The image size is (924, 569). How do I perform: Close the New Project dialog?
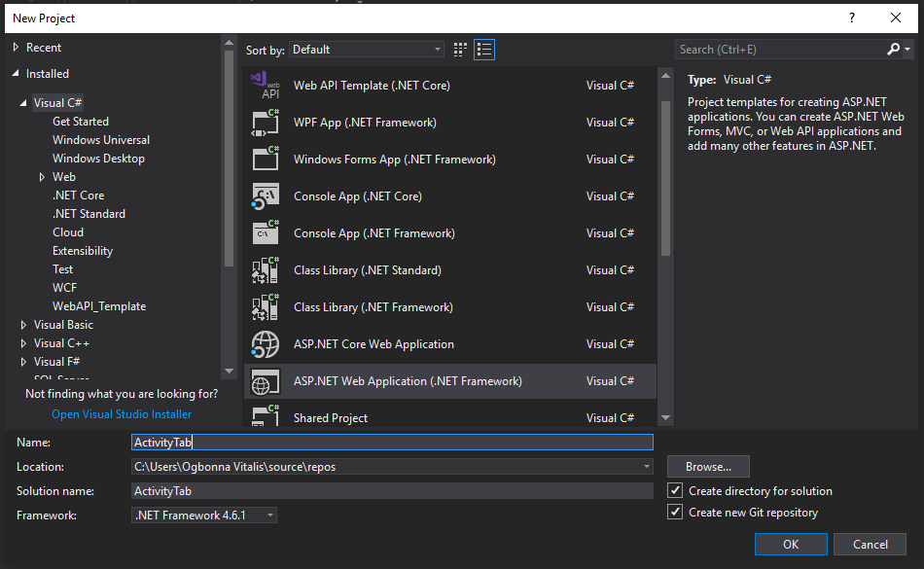[895, 18]
